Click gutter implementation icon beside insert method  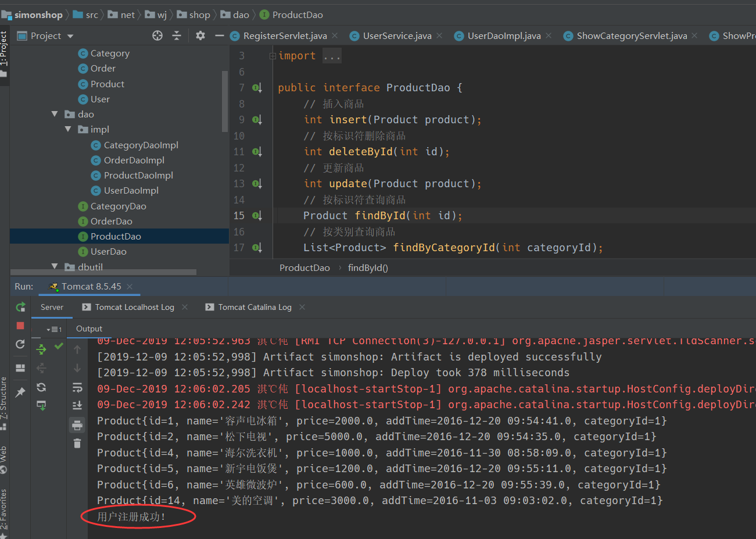pos(257,120)
